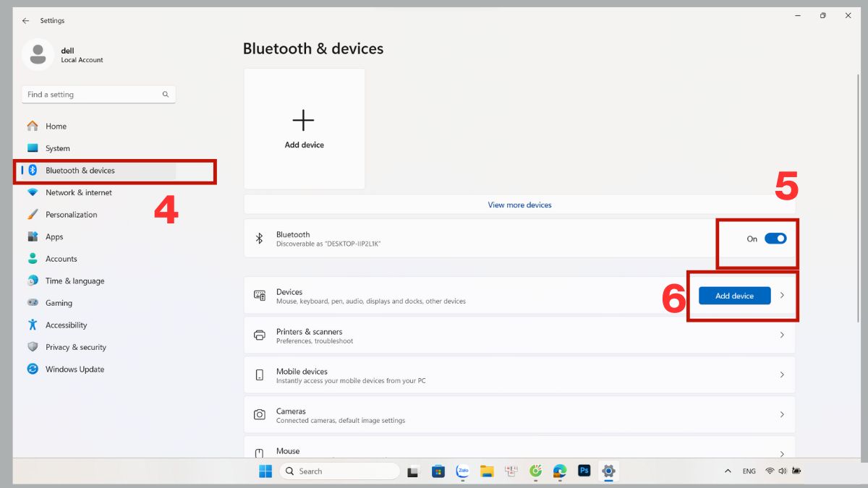Open Photoshop from the taskbar

584,471
